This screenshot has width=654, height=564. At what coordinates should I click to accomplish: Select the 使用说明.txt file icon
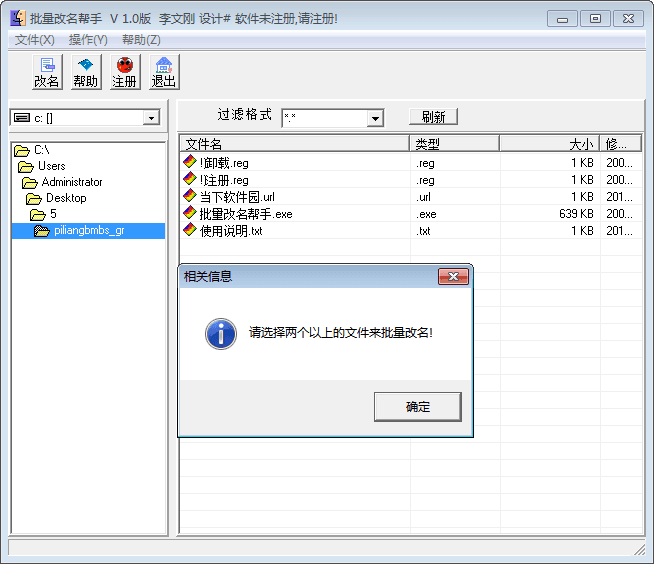click(190, 230)
